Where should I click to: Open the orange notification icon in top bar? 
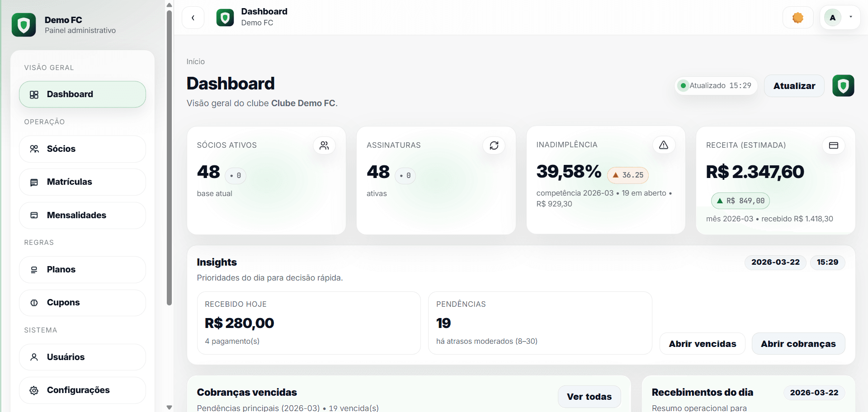[x=797, y=17]
